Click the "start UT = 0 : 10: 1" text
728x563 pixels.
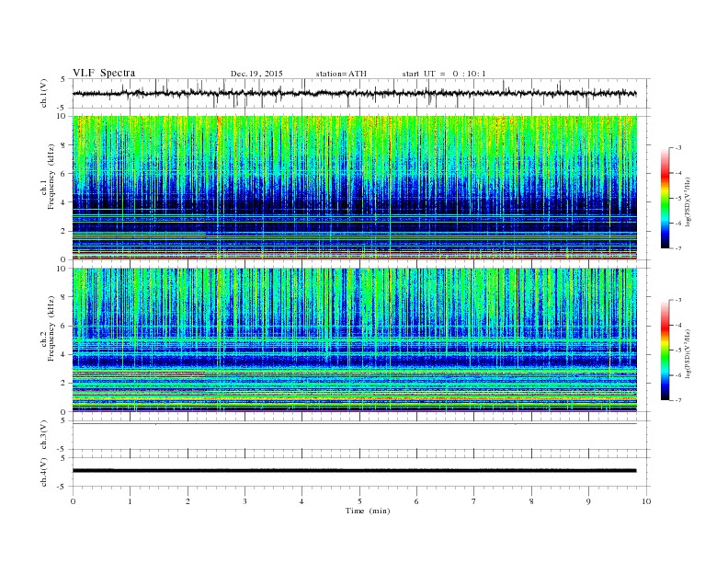[443, 74]
